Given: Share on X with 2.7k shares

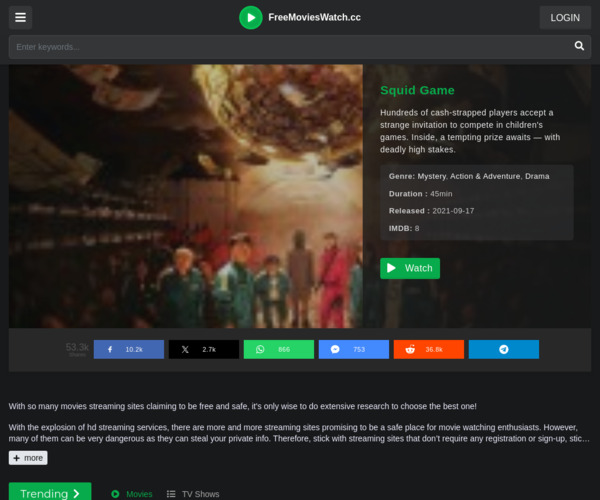Looking at the screenshot, I should click(x=204, y=349).
